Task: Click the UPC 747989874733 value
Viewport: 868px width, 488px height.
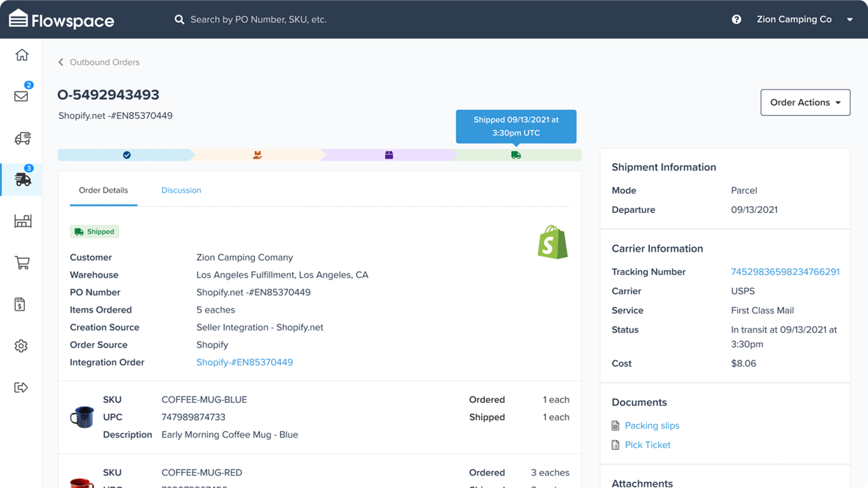Action: click(194, 417)
